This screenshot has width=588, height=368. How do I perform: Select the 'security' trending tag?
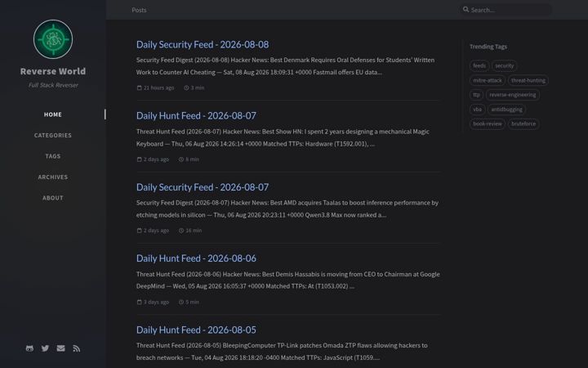[505, 65]
